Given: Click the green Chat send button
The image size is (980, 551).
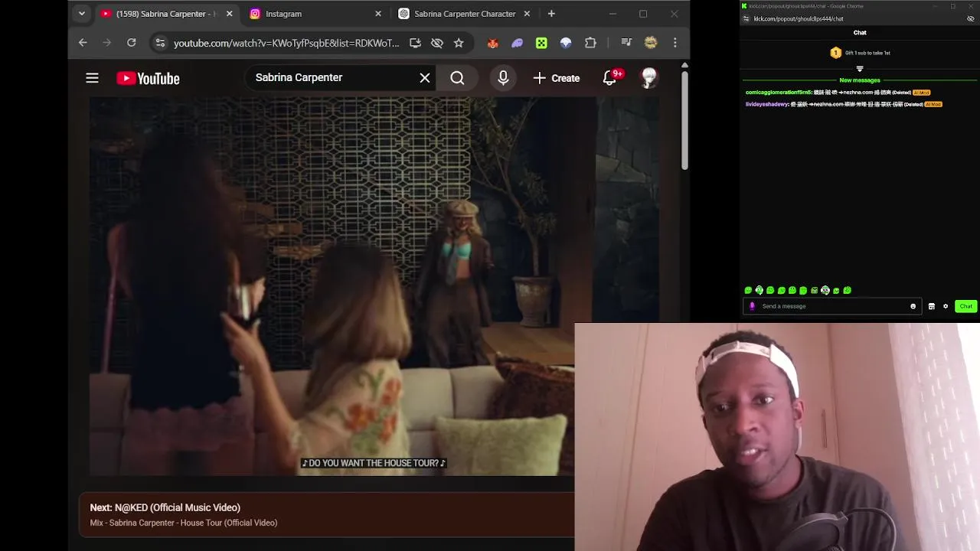Looking at the screenshot, I should pos(966,306).
